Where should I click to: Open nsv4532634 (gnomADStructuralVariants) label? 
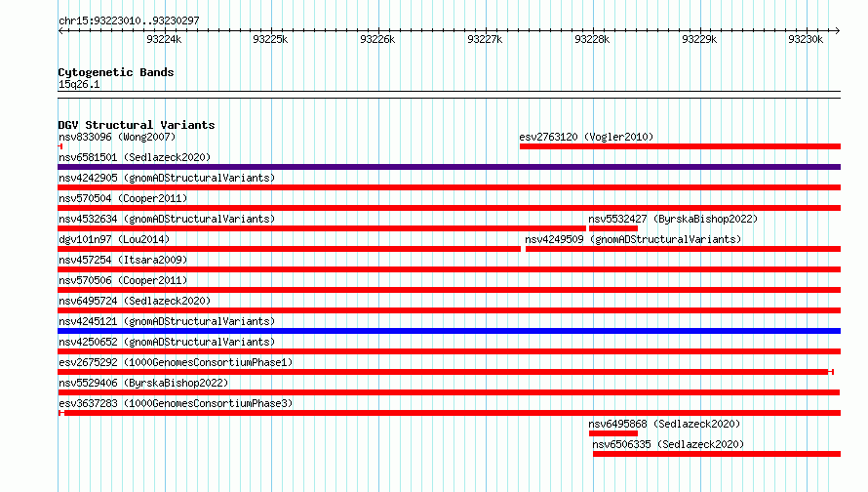point(167,219)
